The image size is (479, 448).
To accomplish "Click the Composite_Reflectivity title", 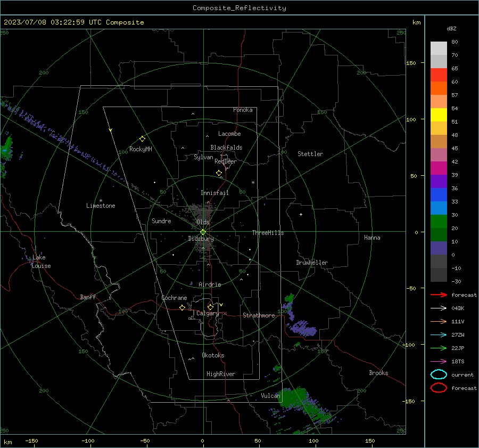I will (239, 8).
